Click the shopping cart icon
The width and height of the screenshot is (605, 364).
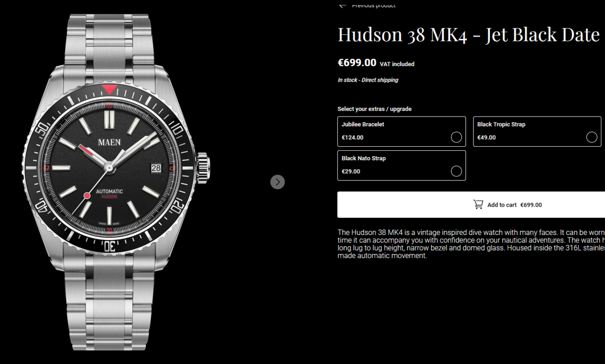pos(478,204)
